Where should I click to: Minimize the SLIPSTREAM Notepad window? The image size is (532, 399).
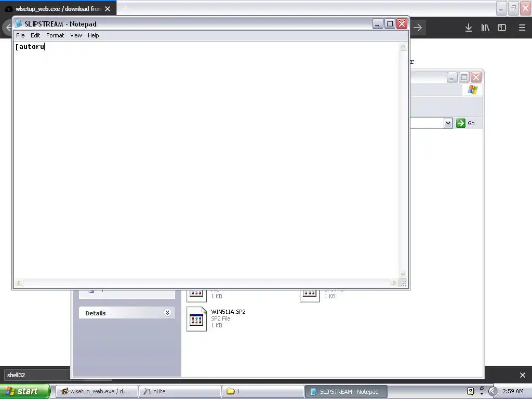(x=378, y=24)
